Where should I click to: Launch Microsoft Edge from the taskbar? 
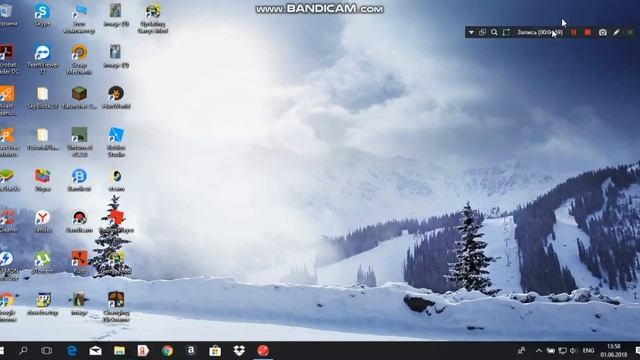[x=72, y=351]
